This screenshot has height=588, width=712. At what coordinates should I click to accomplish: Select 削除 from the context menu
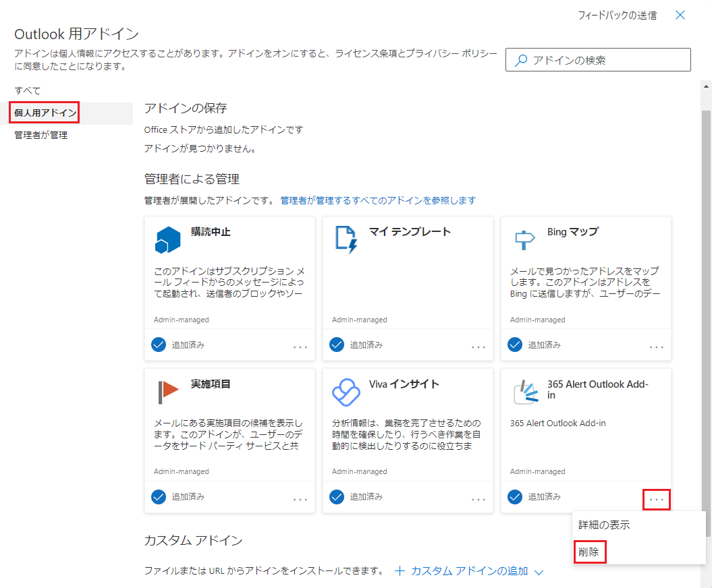click(589, 552)
